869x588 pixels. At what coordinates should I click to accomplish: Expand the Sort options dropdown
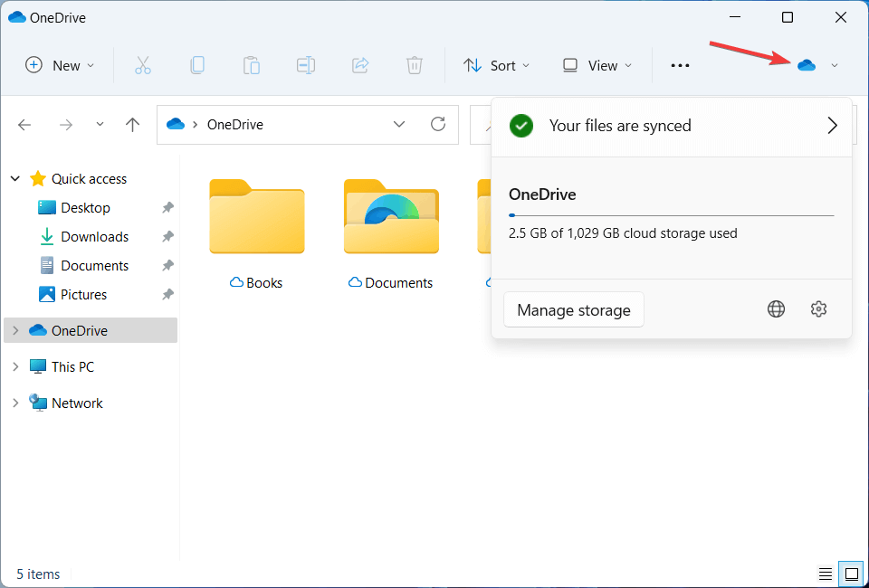(x=496, y=64)
